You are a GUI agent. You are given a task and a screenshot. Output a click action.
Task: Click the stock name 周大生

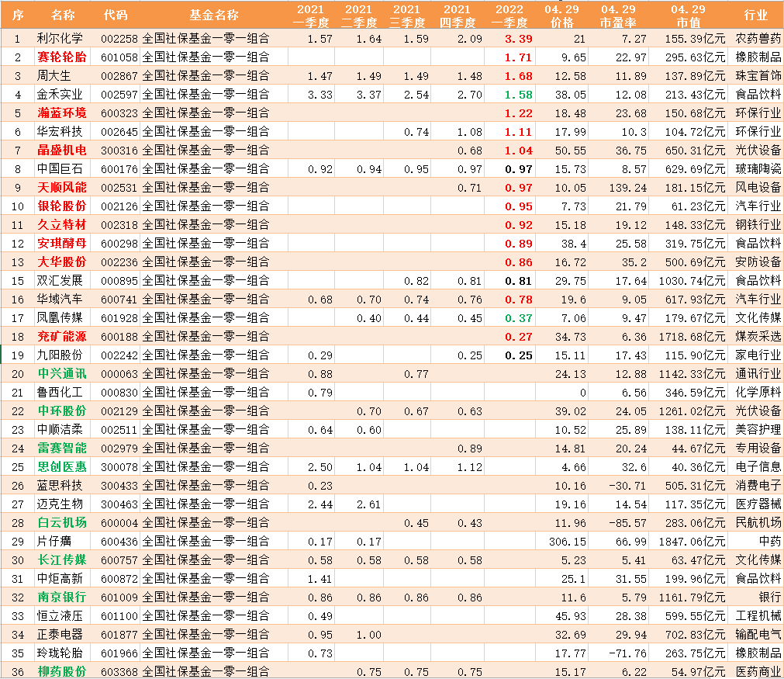coord(54,76)
